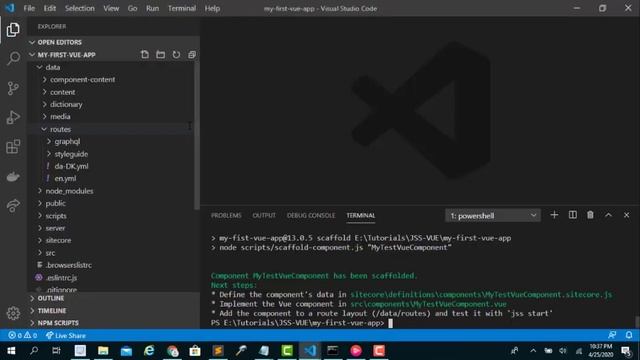The height and width of the screenshot is (360, 640).
Task: Open the .browserslistrc file
Action: click(x=111, y=265)
